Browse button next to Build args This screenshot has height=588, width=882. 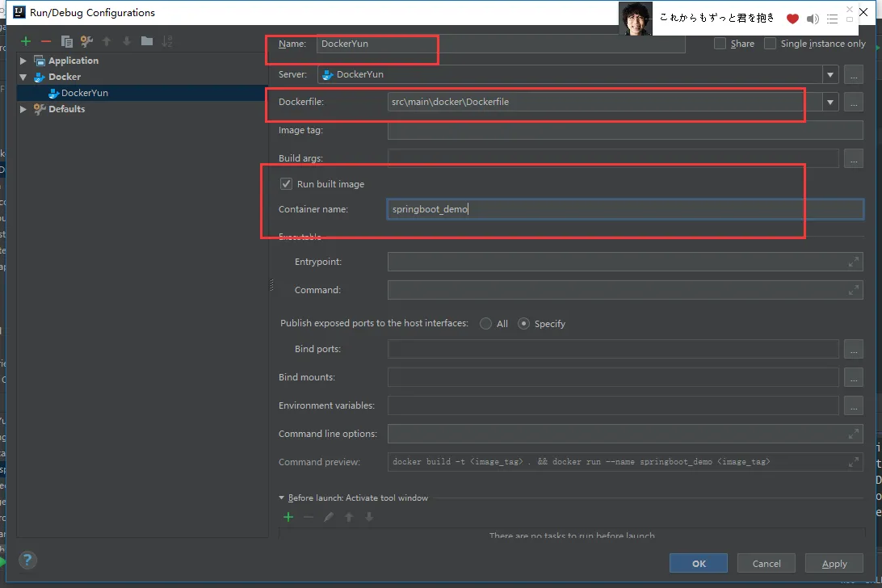[854, 158]
